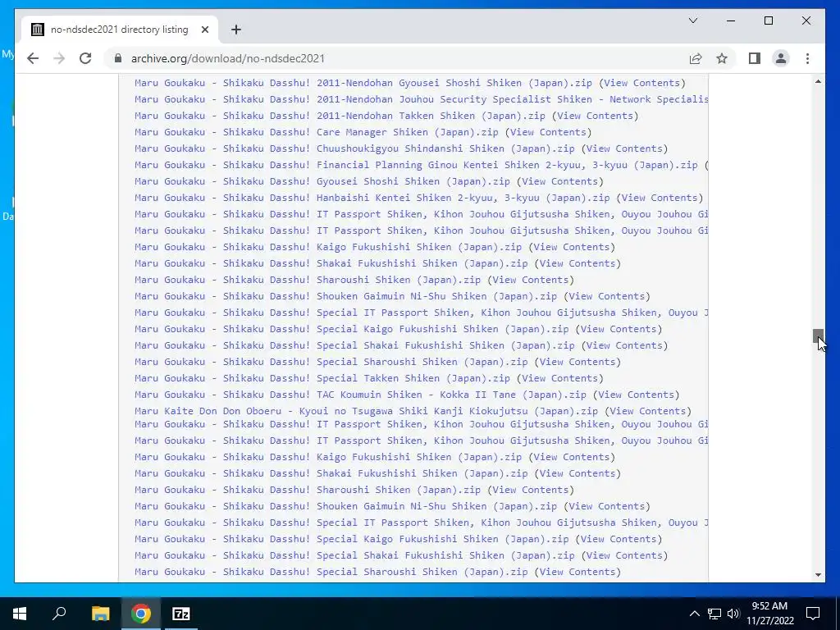This screenshot has height=630, width=840.
Task: Open the Windows notification center
Action: click(x=813, y=614)
